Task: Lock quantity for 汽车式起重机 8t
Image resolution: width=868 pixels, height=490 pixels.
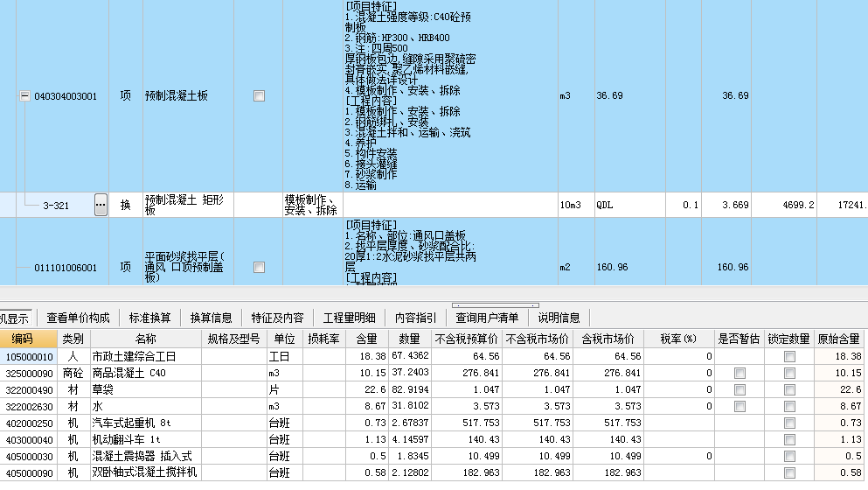Action: coord(789,423)
